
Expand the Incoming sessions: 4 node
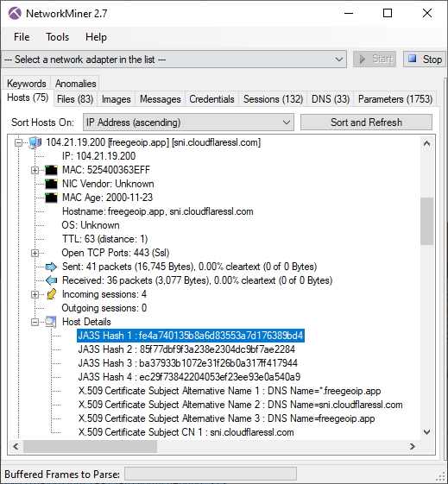35,294
